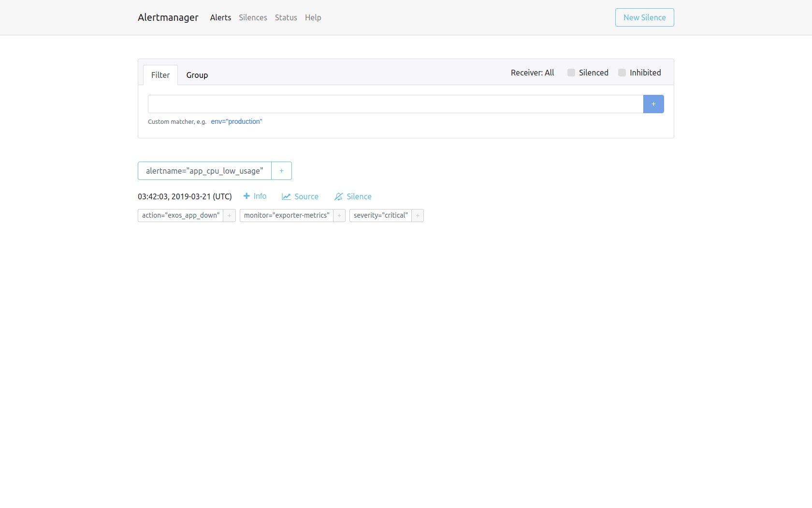Expand alert Info details
812x508 pixels.
[255, 196]
